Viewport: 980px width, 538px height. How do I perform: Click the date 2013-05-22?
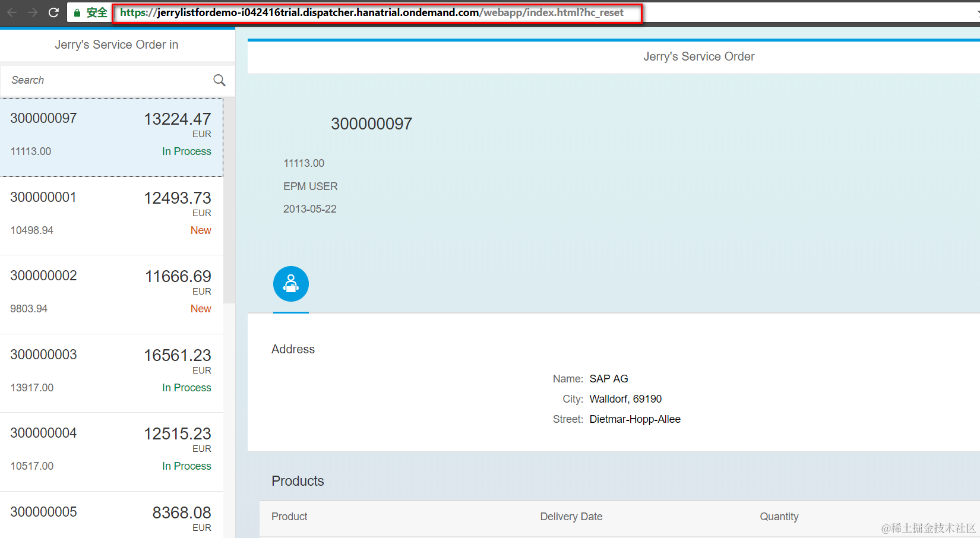coord(310,209)
